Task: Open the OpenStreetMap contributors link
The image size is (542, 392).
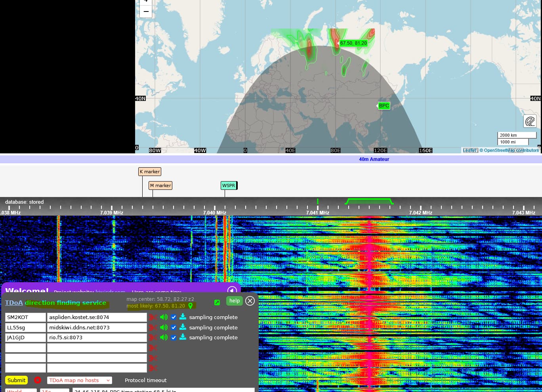Action: point(511,150)
